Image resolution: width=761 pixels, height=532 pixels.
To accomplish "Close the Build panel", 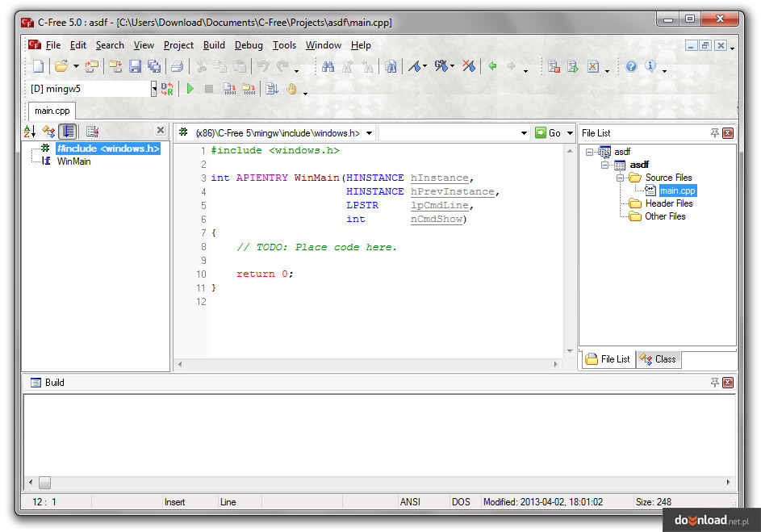I will click(728, 383).
